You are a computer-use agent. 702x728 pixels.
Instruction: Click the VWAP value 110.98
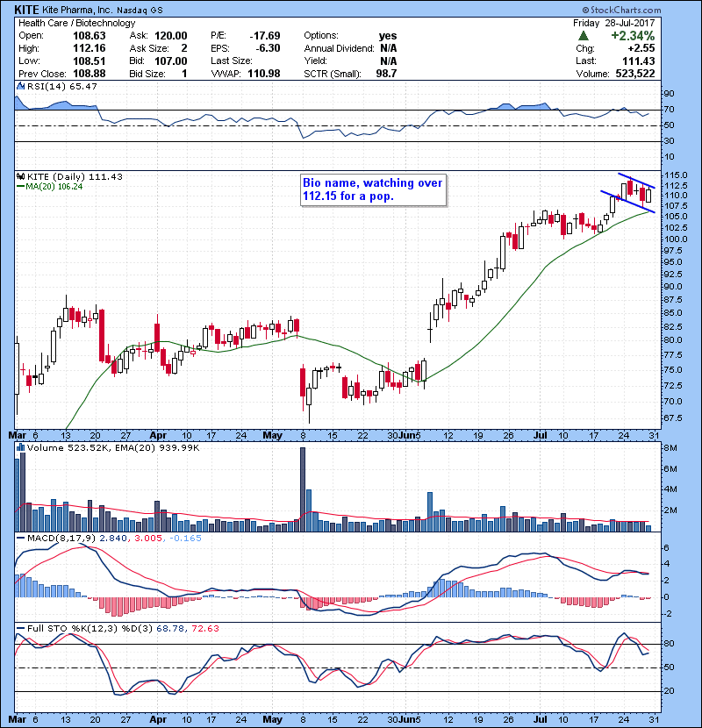(264, 74)
